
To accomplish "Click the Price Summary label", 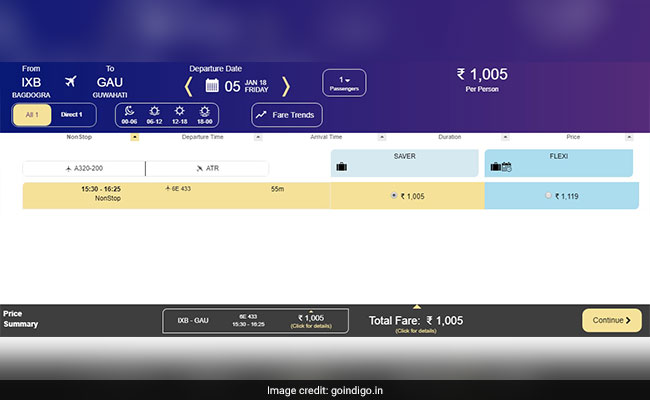I will (20, 319).
